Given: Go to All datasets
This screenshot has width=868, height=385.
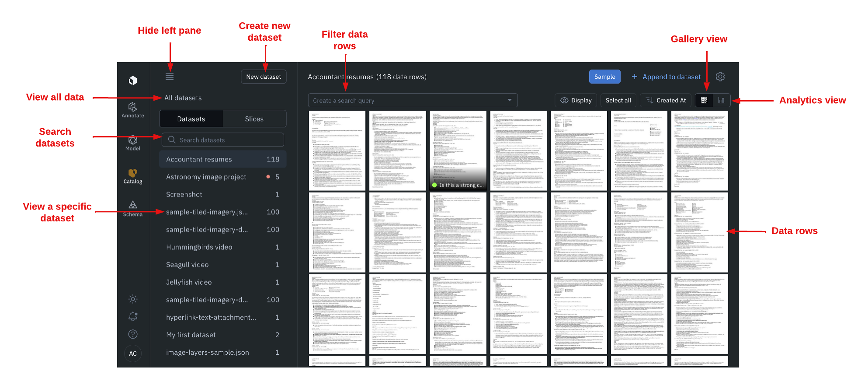Looking at the screenshot, I should 183,98.
